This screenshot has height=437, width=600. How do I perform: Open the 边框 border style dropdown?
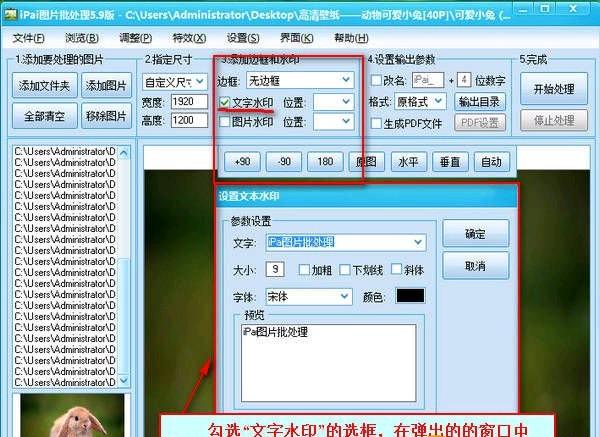[299, 79]
